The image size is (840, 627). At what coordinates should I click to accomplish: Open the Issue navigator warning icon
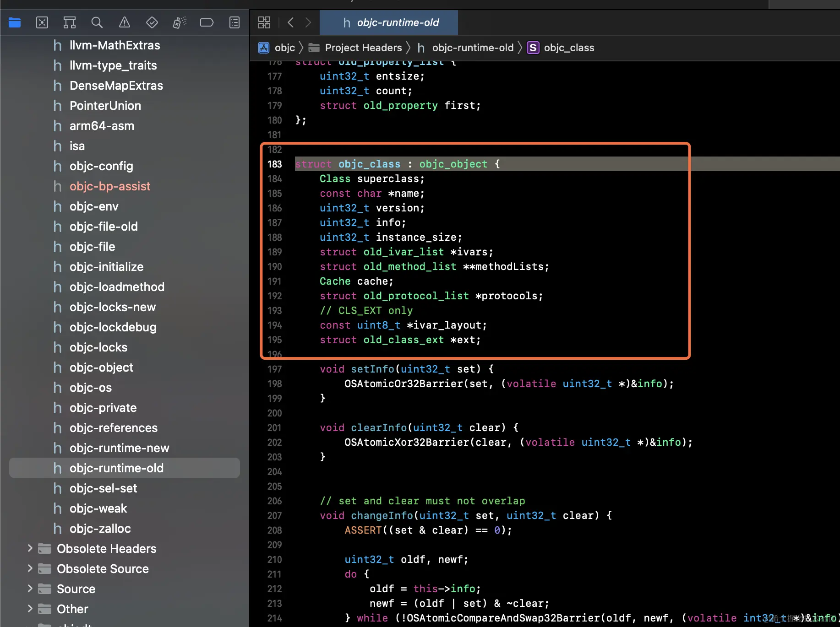[125, 22]
